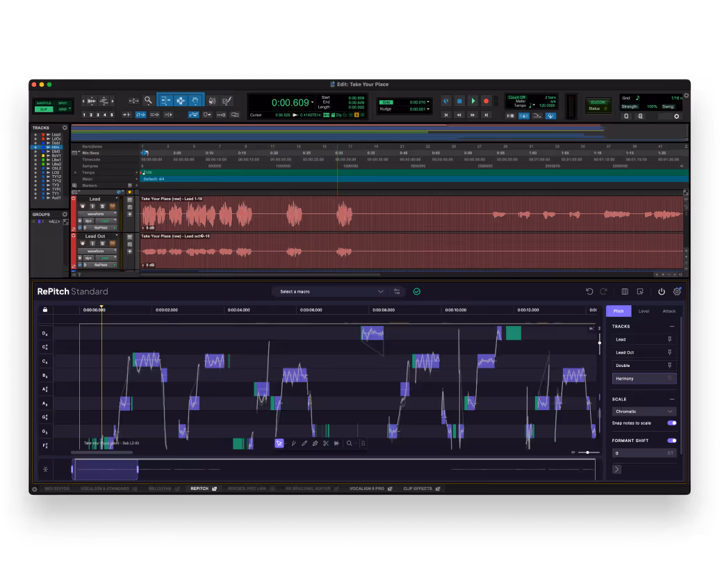Toggle Snap notes to scale switch
The height and width of the screenshot is (588, 720).
click(x=671, y=423)
